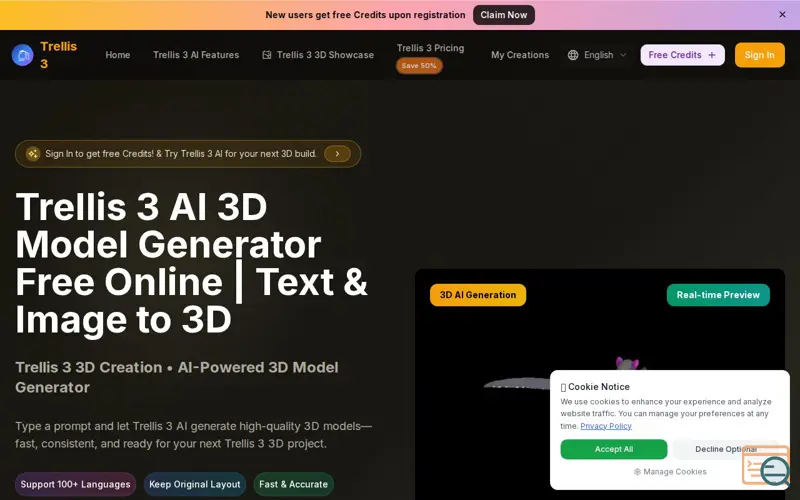
Task: Click the Sign In button
Action: click(759, 55)
